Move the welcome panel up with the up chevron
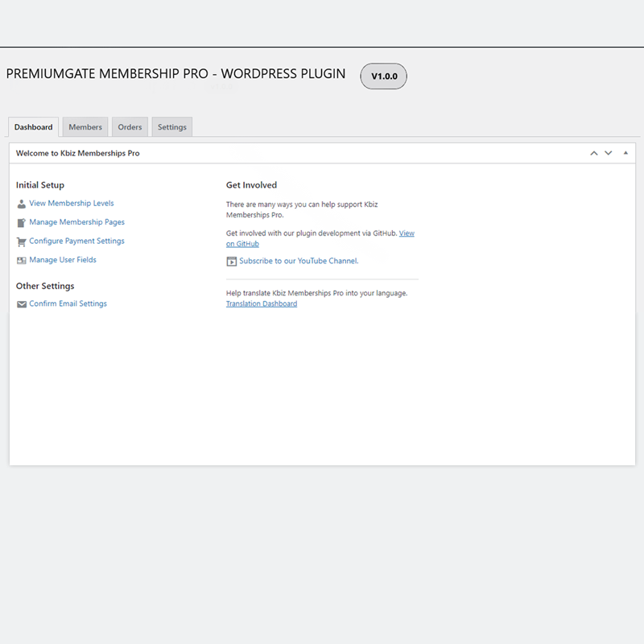The width and height of the screenshot is (644, 644). click(x=594, y=153)
